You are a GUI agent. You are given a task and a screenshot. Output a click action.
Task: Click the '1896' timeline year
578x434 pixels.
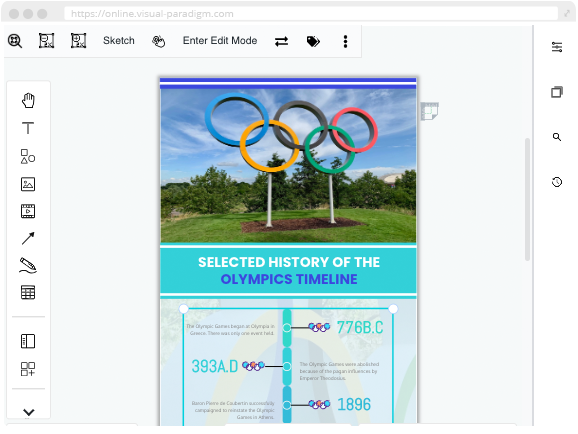(x=354, y=405)
